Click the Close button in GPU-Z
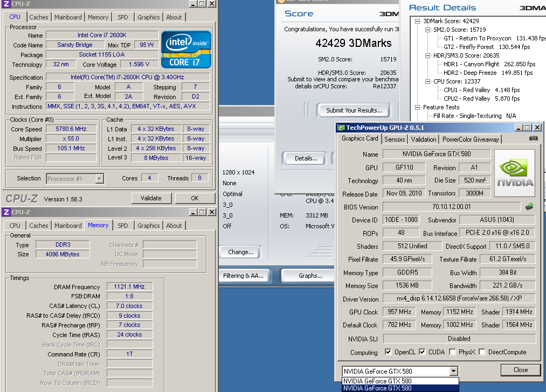Image resolution: width=546 pixels, height=392 pixels. (521, 370)
